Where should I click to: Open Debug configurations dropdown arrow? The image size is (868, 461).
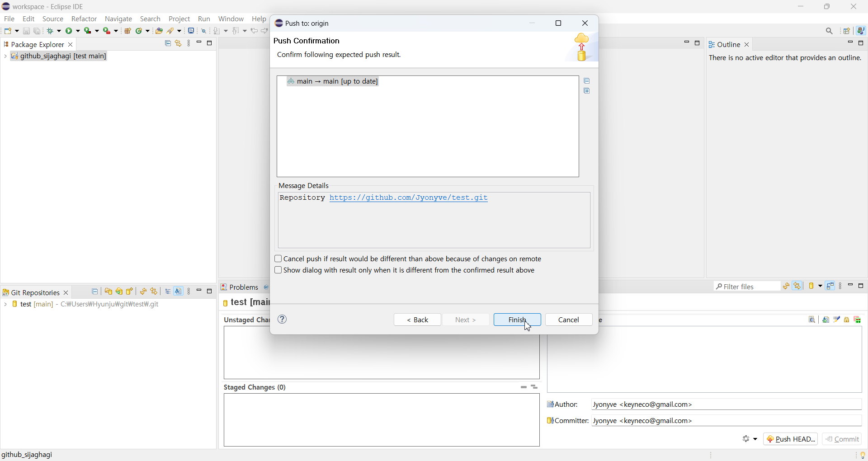point(59,31)
